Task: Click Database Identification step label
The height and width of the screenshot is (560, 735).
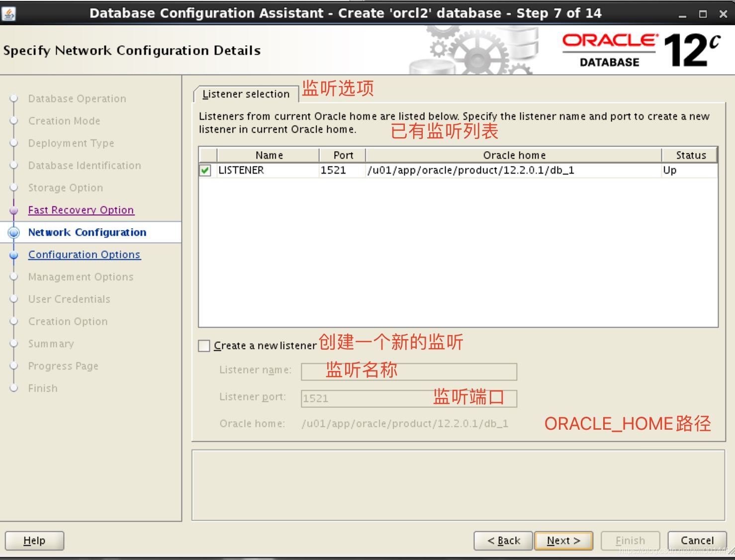Action: 85,166
